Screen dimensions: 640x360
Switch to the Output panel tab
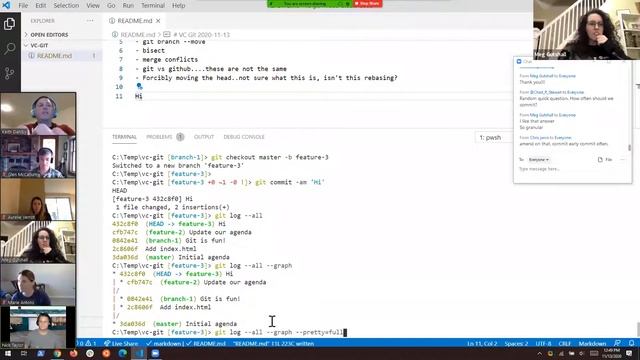point(204,137)
